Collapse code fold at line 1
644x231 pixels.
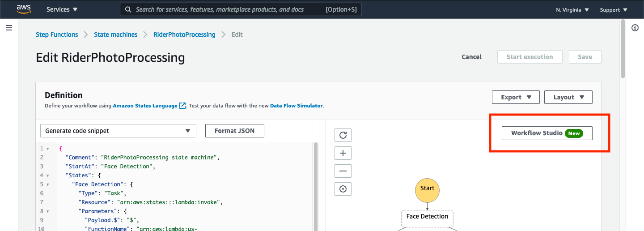pos(48,149)
